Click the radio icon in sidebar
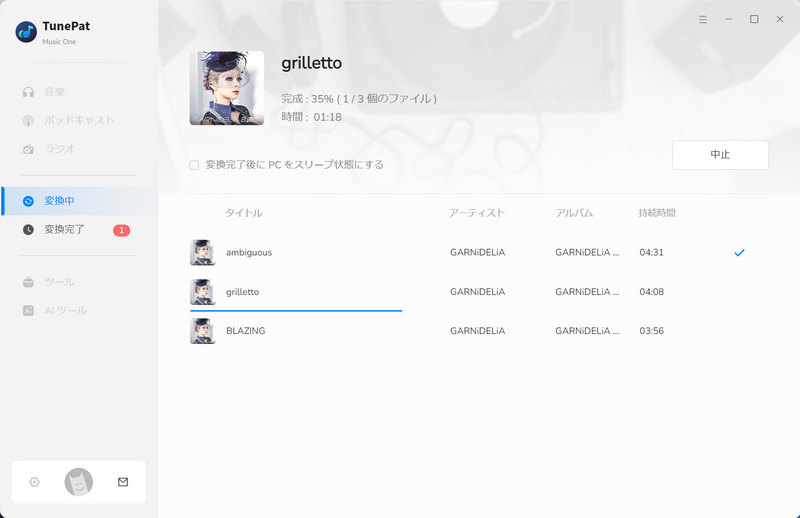 pos(29,149)
